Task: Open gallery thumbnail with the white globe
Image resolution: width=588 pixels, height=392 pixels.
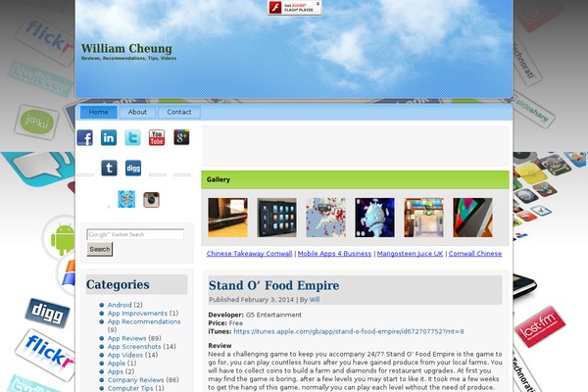Action: [374, 218]
